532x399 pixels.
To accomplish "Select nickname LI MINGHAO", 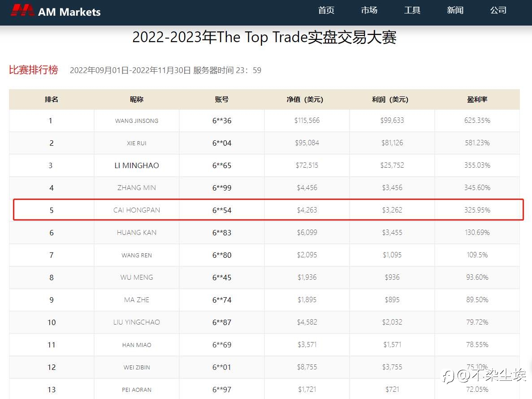I will tap(137, 165).
